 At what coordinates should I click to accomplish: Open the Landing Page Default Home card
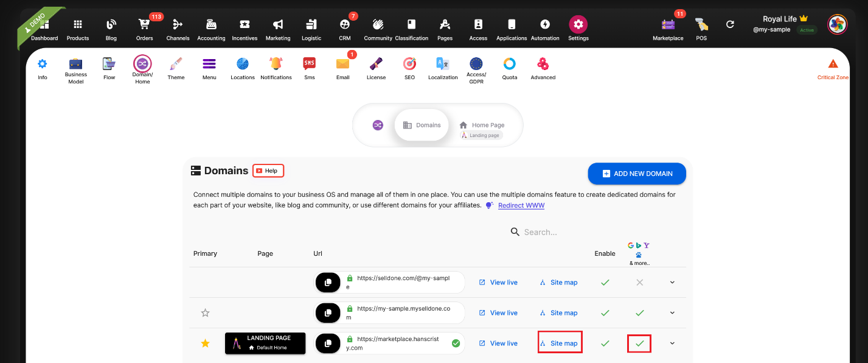click(265, 344)
